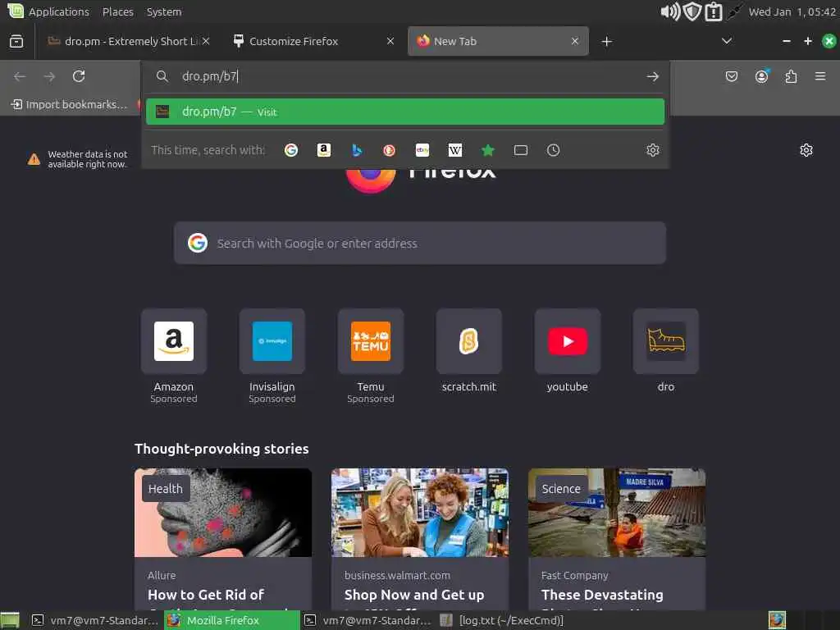Image resolution: width=840 pixels, height=630 pixels.
Task: Personalize new tab with gear icon
Action: click(806, 150)
